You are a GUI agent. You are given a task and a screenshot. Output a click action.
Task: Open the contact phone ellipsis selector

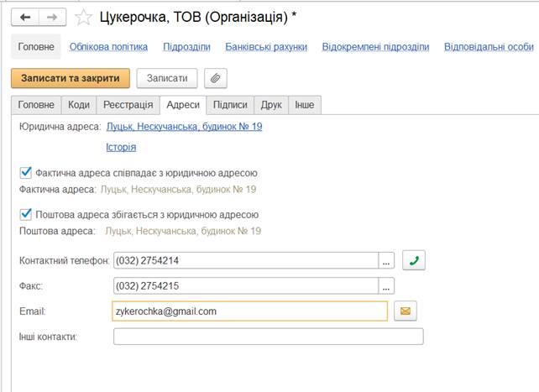click(x=386, y=261)
